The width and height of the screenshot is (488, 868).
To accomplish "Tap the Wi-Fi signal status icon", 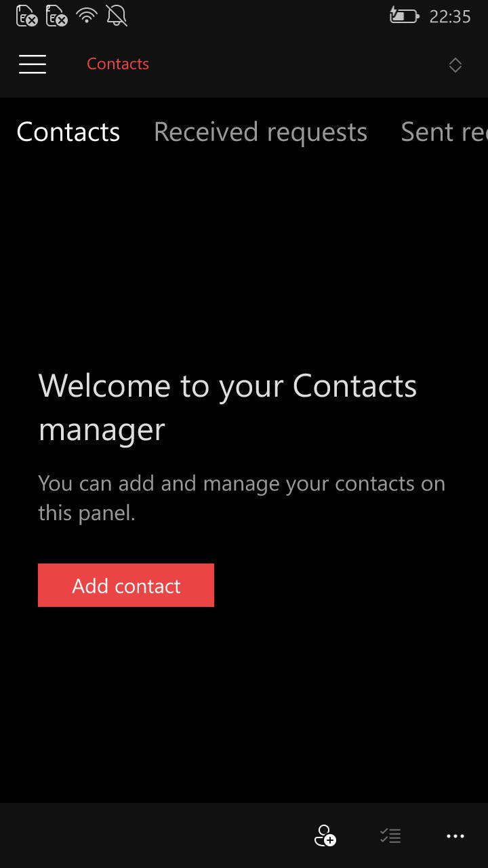I will coord(87,16).
